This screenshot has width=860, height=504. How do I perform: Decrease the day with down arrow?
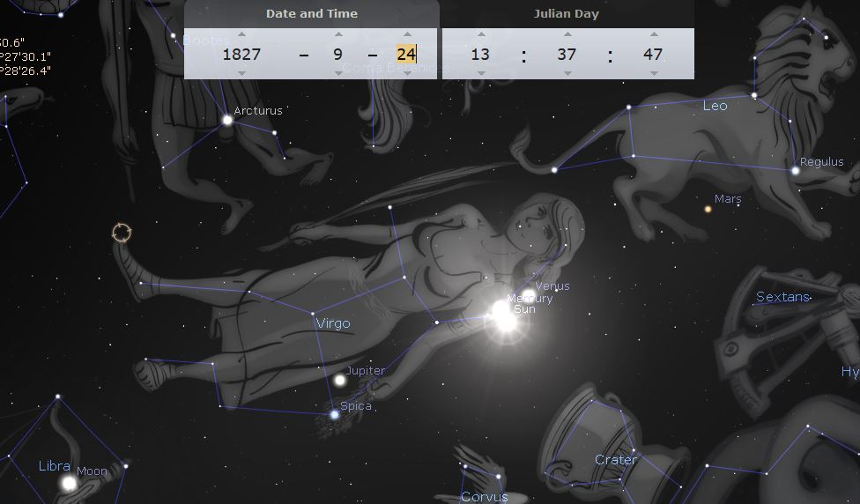(x=407, y=73)
